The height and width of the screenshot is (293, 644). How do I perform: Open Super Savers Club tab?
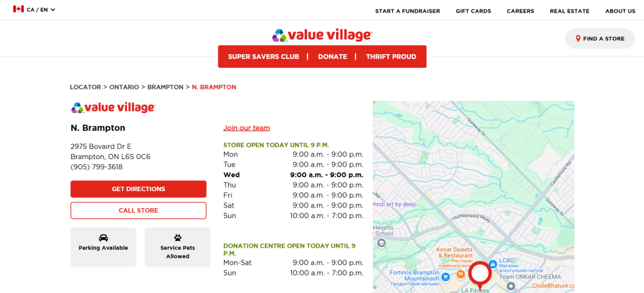[264, 57]
